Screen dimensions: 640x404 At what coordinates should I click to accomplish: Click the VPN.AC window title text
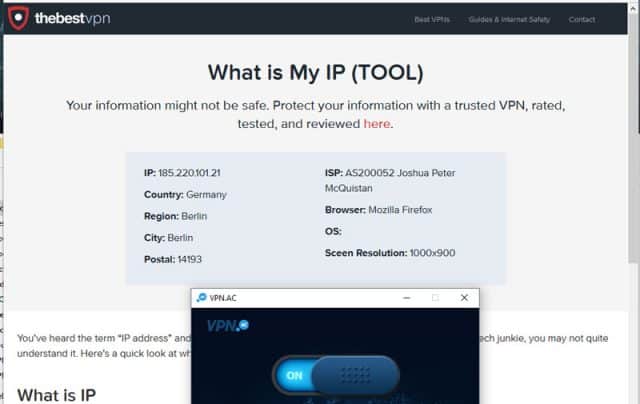pos(223,298)
